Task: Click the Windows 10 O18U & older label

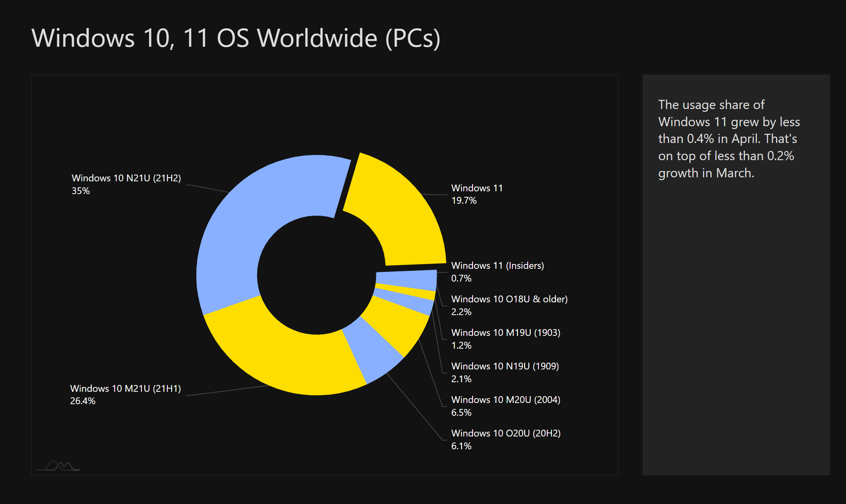Action: pos(509,299)
